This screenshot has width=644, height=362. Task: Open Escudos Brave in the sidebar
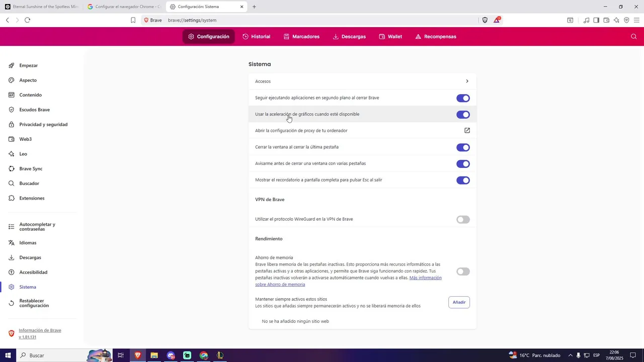click(x=34, y=110)
